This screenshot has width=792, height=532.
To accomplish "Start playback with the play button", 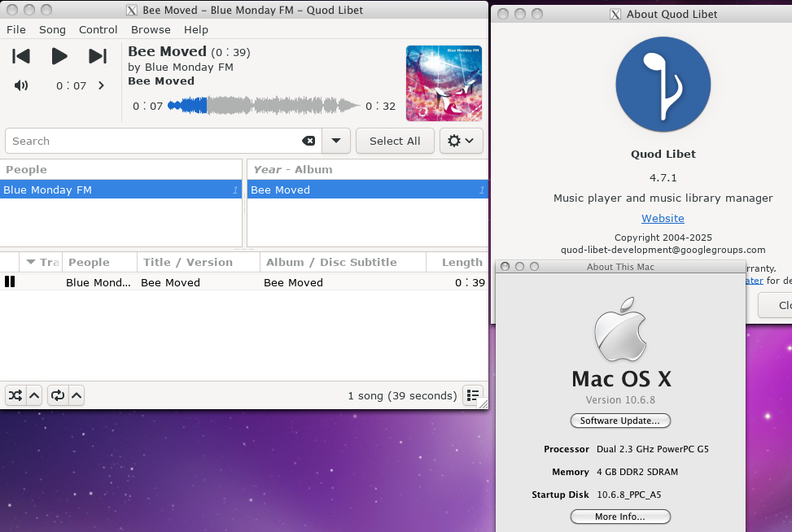I will coord(59,56).
